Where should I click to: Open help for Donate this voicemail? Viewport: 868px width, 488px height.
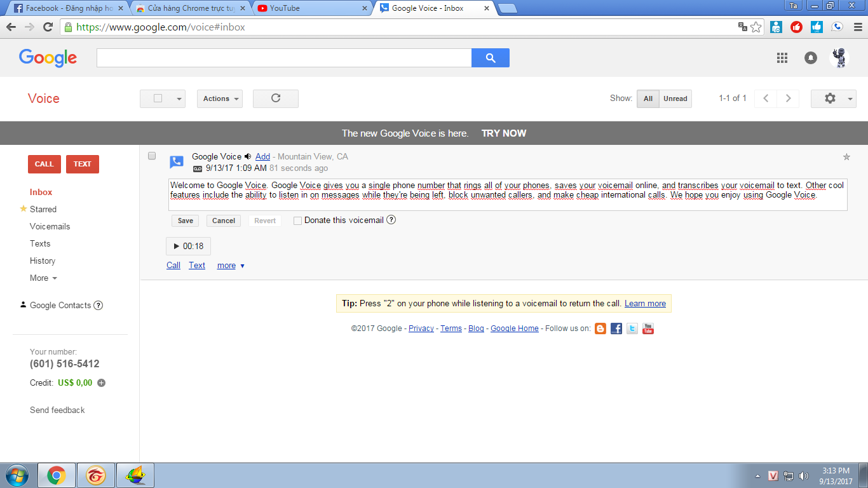391,220
